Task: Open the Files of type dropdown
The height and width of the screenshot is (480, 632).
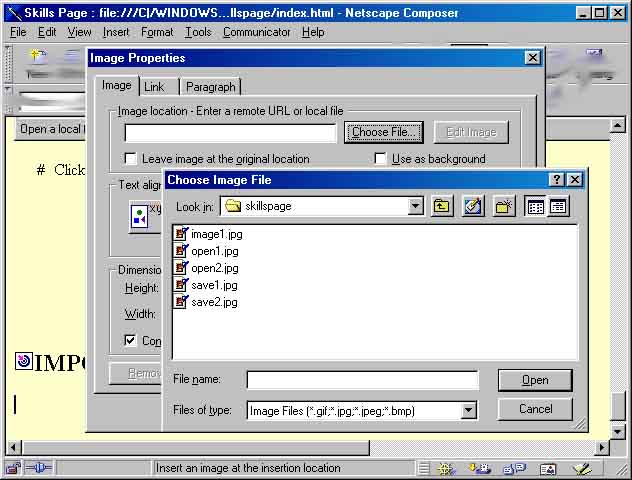Action: point(468,411)
